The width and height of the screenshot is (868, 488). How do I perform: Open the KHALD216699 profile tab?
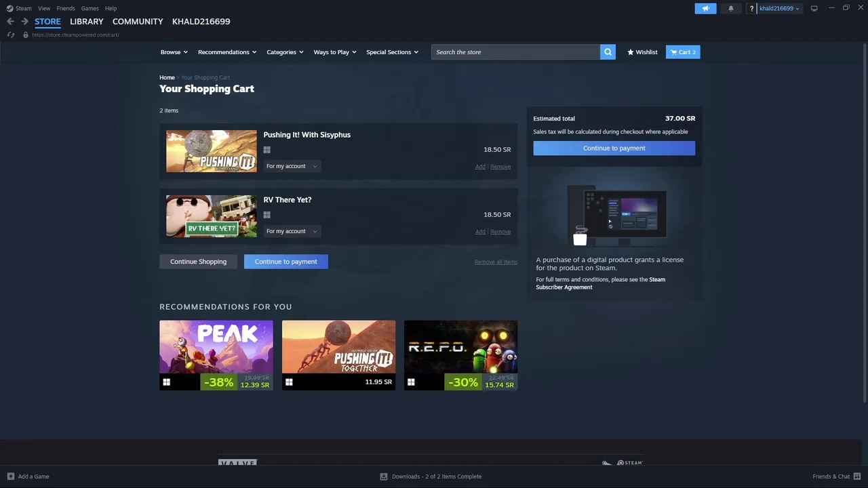201,22
